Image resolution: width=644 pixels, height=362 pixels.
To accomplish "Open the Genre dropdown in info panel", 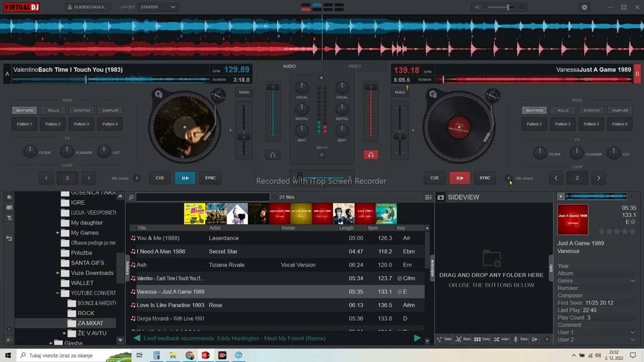I will [x=632, y=281].
